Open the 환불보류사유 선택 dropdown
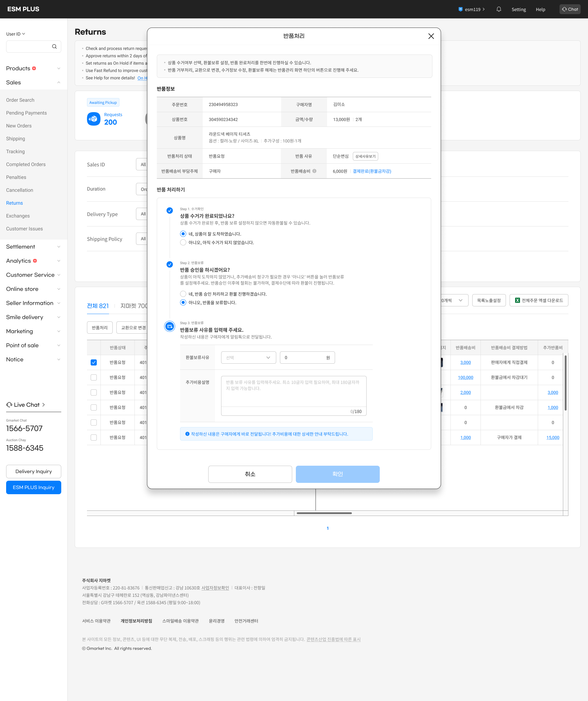The image size is (588, 701). click(248, 358)
